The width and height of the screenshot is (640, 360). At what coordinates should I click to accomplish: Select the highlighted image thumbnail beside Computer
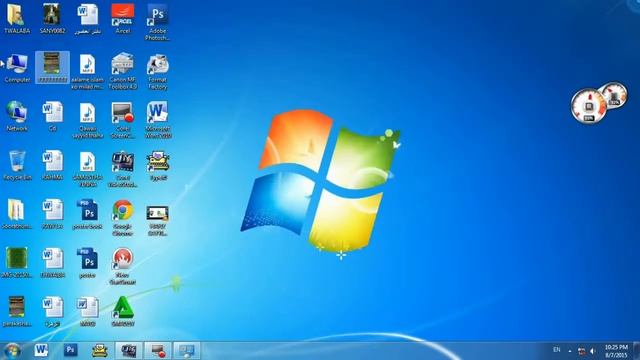coord(52,68)
